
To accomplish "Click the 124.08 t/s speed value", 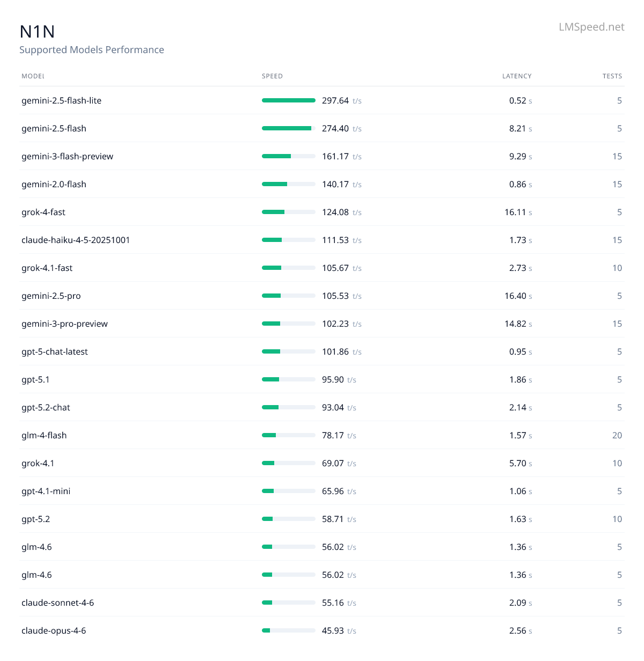I will click(342, 212).
